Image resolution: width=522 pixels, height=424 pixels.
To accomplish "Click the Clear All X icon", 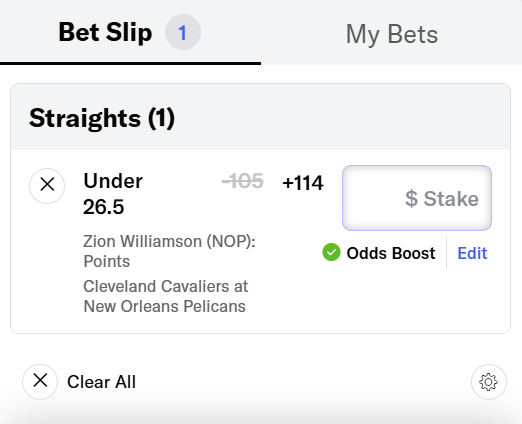I will tap(40, 382).
